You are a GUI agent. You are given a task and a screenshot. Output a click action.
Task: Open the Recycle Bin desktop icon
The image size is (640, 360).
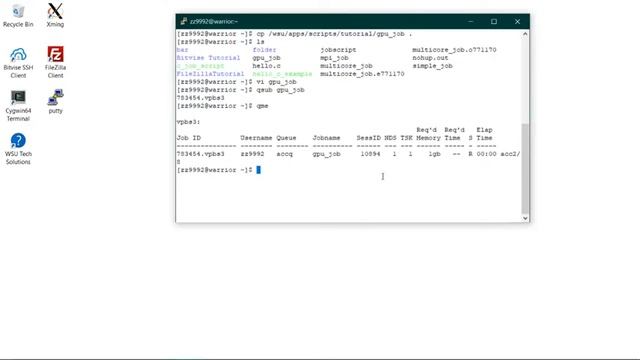click(18, 16)
